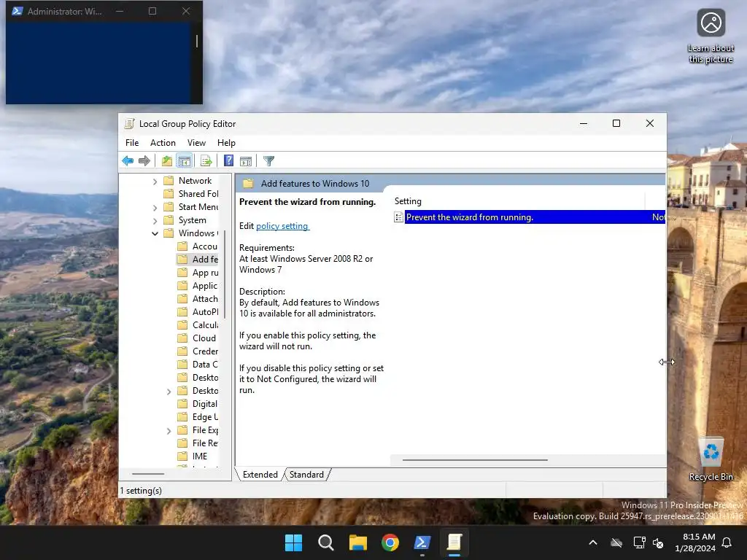This screenshot has height=560, width=747.
Task: Show hidden tray icons chevron
Action: (x=593, y=542)
